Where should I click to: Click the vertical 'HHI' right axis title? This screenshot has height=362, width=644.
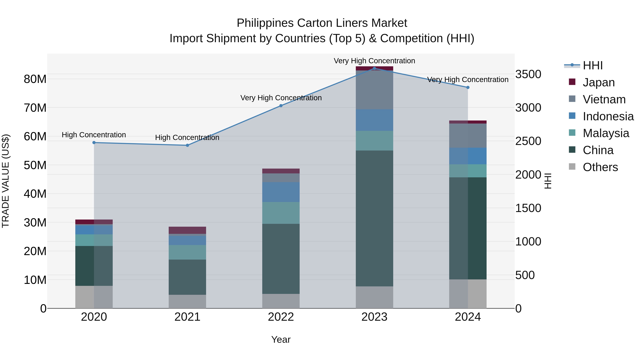coord(548,181)
